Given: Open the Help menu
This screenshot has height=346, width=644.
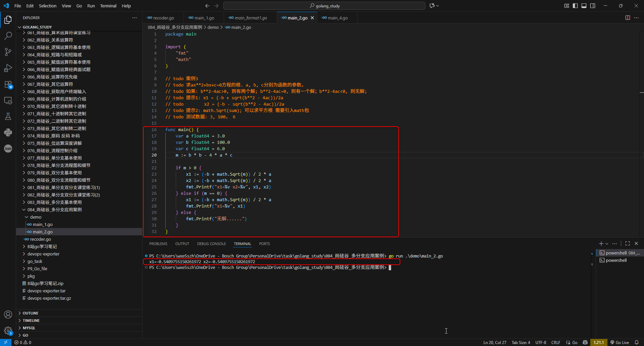Looking at the screenshot, I should (x=126, y=6).
